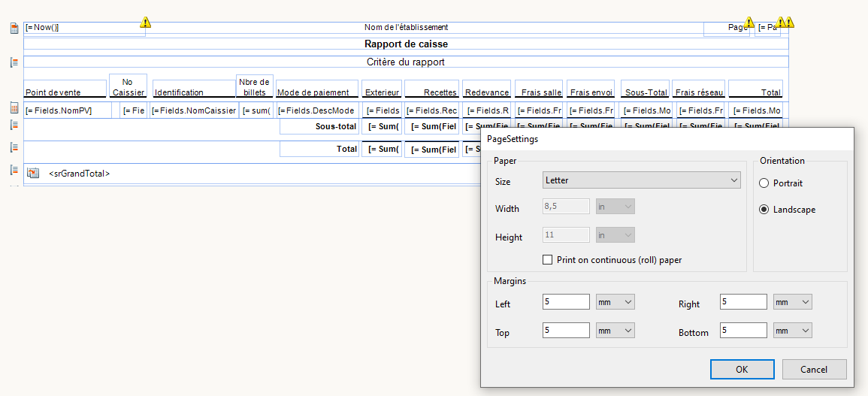Viewport: 868px width, 396px height.
Task: Open the Left margin unit dropdown
Action: [x=615, y=302]
